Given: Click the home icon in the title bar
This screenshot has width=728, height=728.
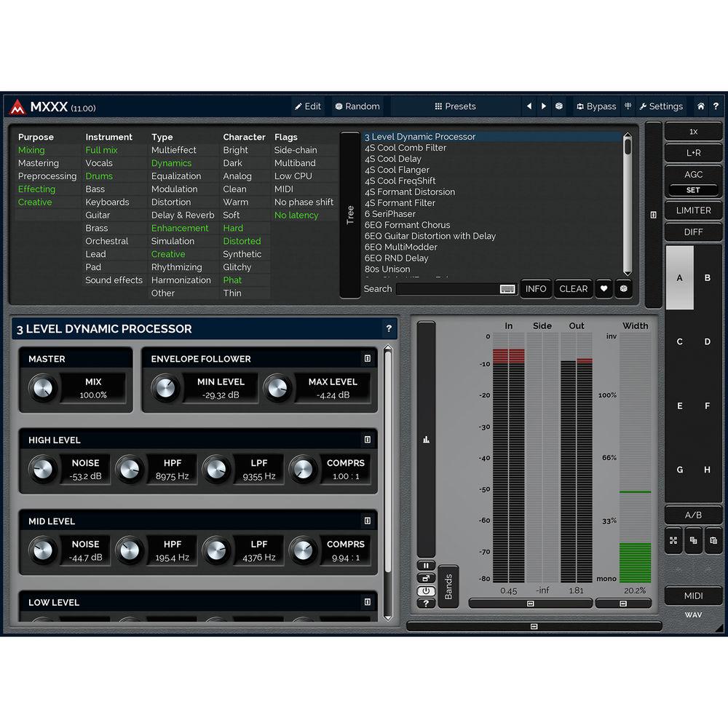Looking at the screenshot, I should (x=700, y=106).
